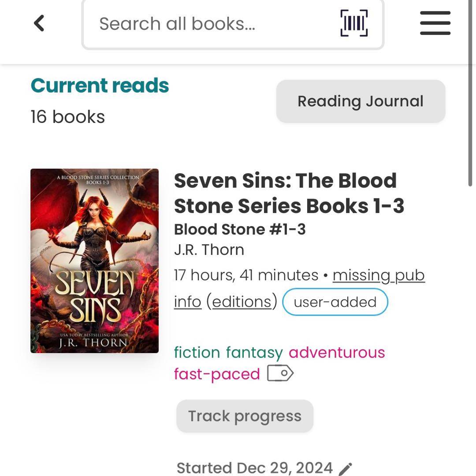The width and height of the screenshot is (476, 476).
Task: Select the fast-paced pace tag
Action: point(217,374)
